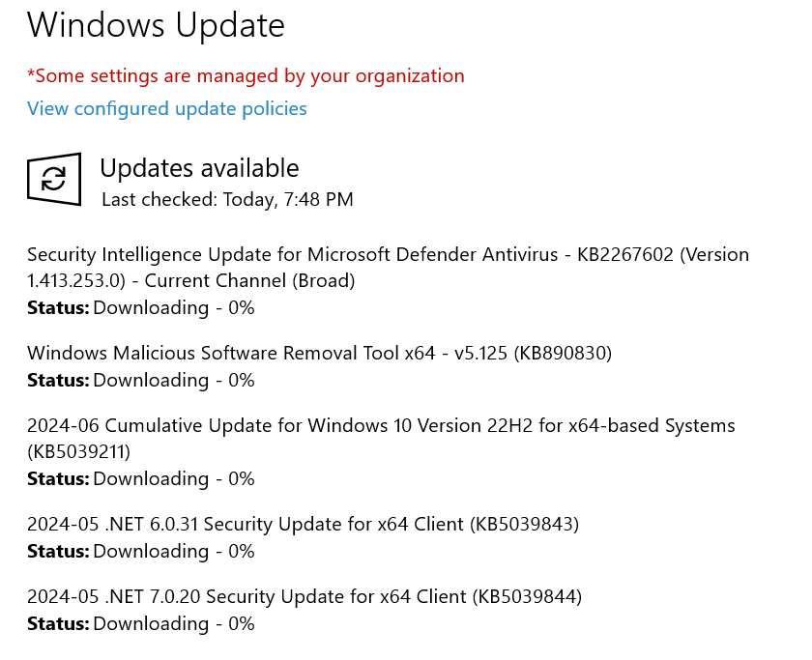
Task: Click the Defender update Downloading 0% status
Action: tap(141, 307)
